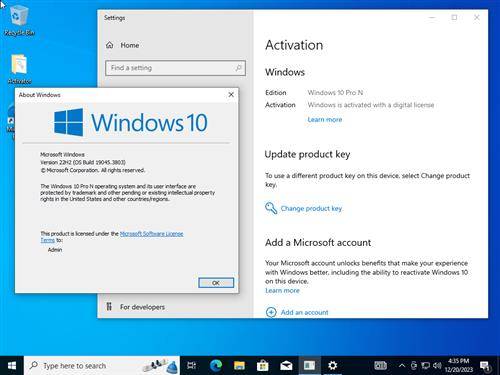Show hidden system tray icons
The height and width of the screenshot is (375, 500).
(402, 366)
